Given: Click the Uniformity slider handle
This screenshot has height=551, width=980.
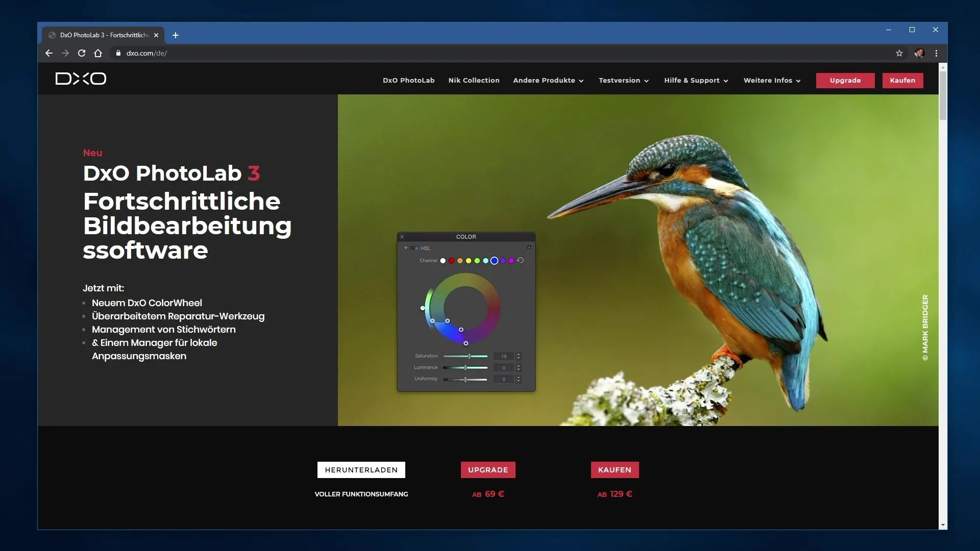Looking at the screenshot, I should tap(465, 379).
